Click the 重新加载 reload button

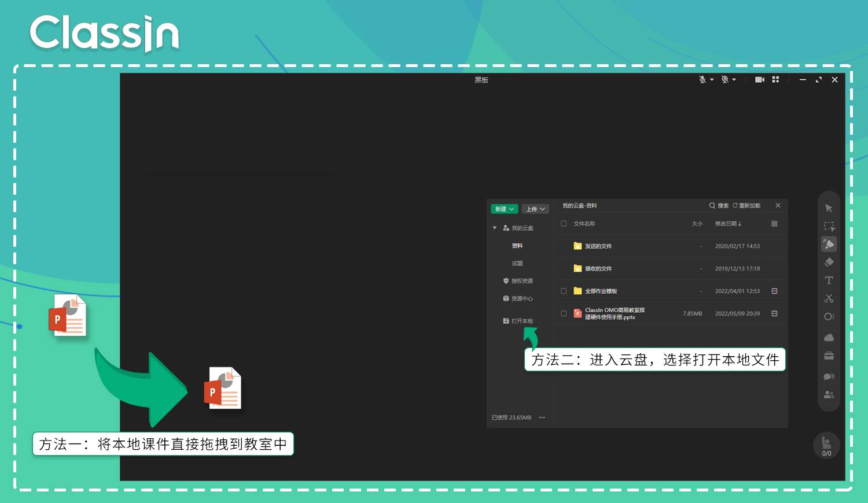pos(746,205)
